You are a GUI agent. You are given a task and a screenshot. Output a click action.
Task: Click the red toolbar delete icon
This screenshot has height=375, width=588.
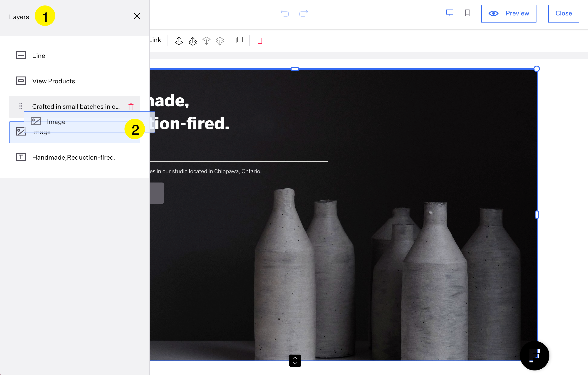coord(260,40)
